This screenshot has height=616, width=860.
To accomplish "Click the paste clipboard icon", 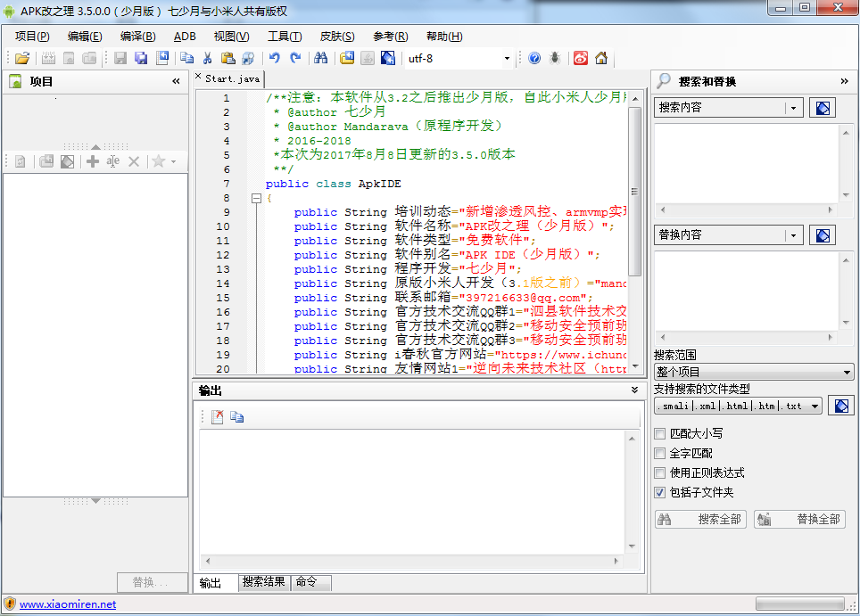I will (x=228, y=58).
